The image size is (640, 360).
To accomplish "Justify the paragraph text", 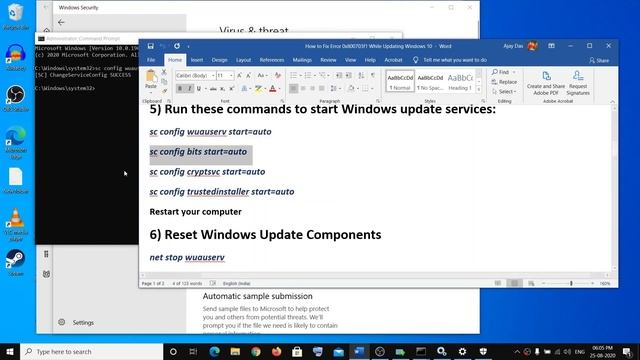I will pos(322,89).
